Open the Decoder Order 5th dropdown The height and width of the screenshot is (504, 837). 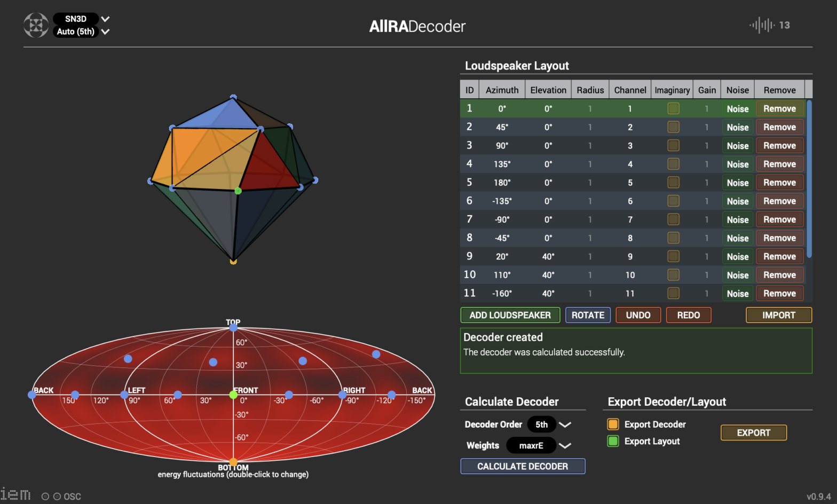pos(549,424)
